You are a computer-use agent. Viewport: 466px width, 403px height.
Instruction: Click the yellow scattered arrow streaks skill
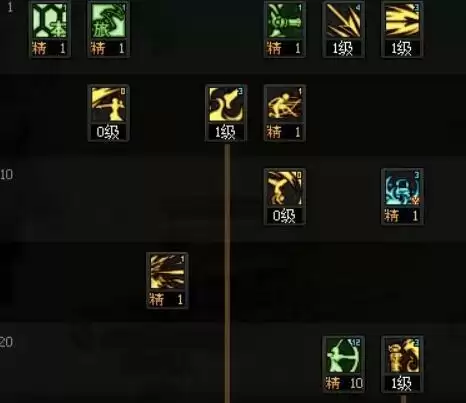(167, 272)
